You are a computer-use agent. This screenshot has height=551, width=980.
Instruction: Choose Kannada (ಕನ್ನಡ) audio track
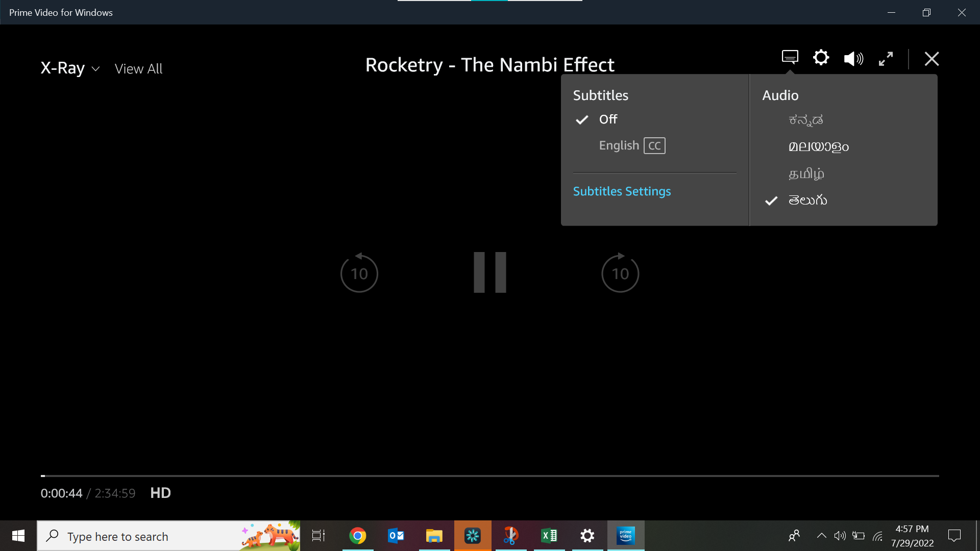click(x=805, y=120)
